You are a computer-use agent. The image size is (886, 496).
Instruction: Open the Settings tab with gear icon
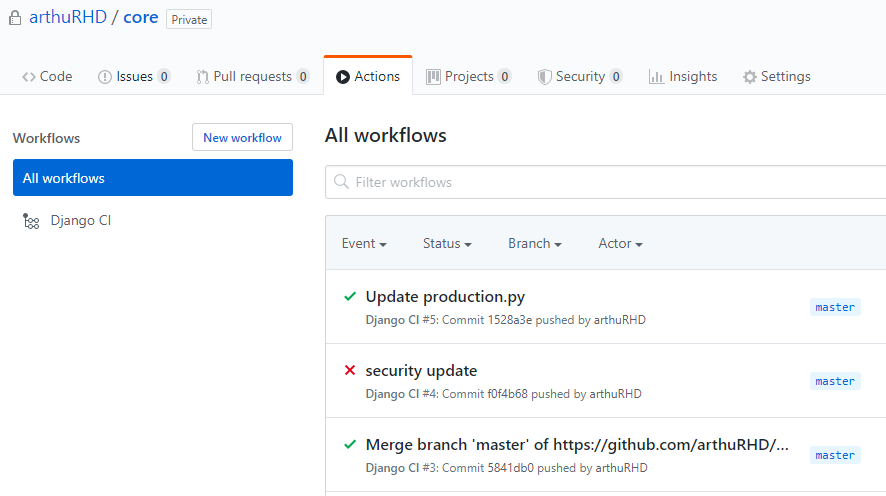coord(776,77)
